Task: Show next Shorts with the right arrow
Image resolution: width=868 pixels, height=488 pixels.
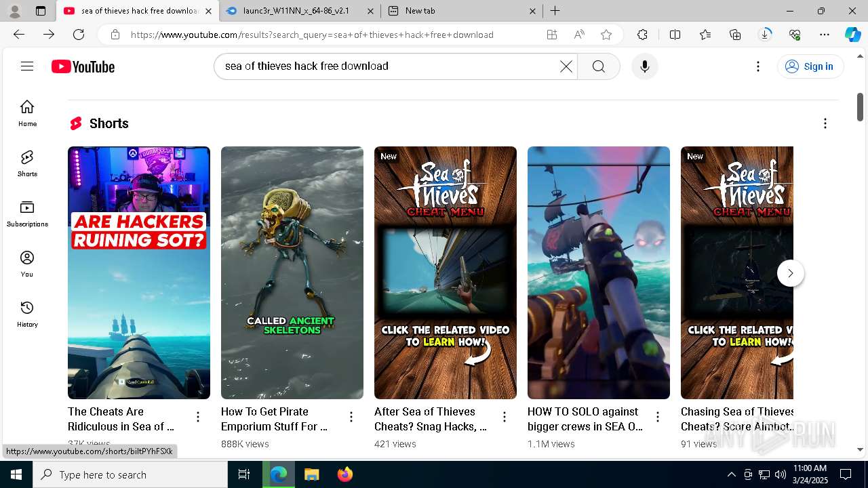Action: click(x=790, y=273)
